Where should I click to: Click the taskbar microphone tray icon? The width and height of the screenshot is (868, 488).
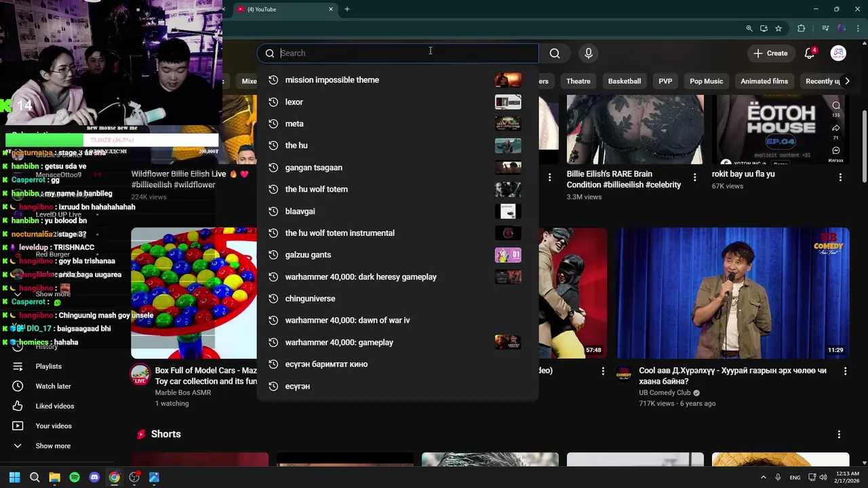coord(778,477)
